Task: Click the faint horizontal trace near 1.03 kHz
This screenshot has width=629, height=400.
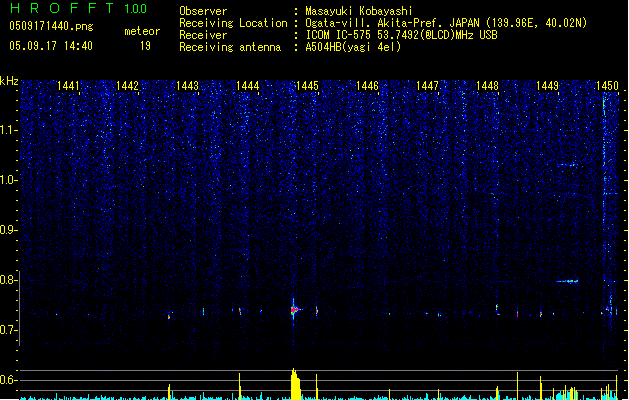Action: pos(568,165)
